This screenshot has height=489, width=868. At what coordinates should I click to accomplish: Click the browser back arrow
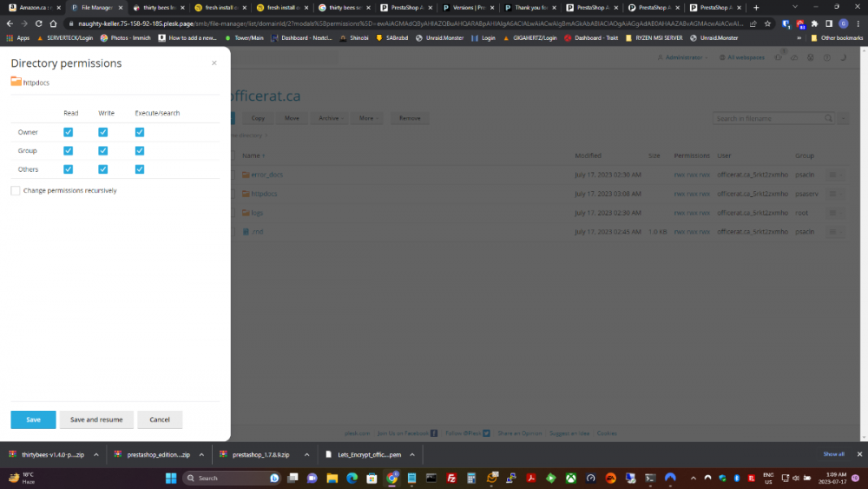(13, 23)
